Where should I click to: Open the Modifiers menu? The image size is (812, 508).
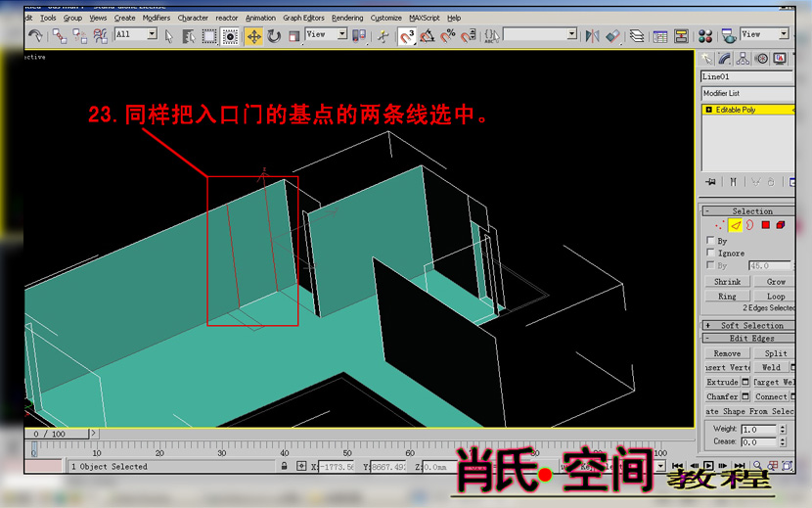click(157, 18)
